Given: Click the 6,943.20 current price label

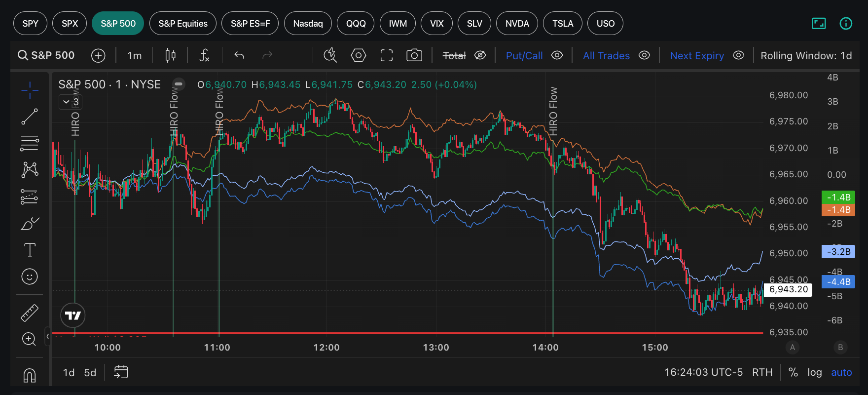Looking at the screenshot, I should pyautogui.click(x=789, y=289).
